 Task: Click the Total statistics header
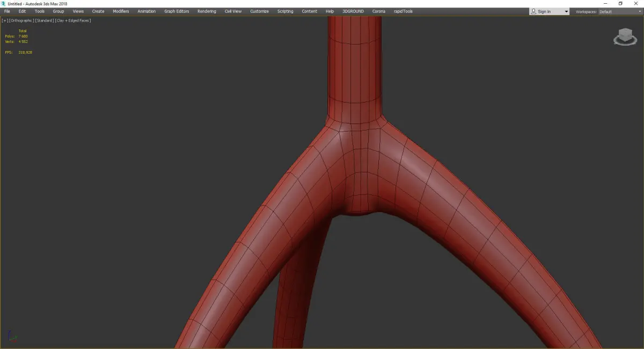click(23, 31)
